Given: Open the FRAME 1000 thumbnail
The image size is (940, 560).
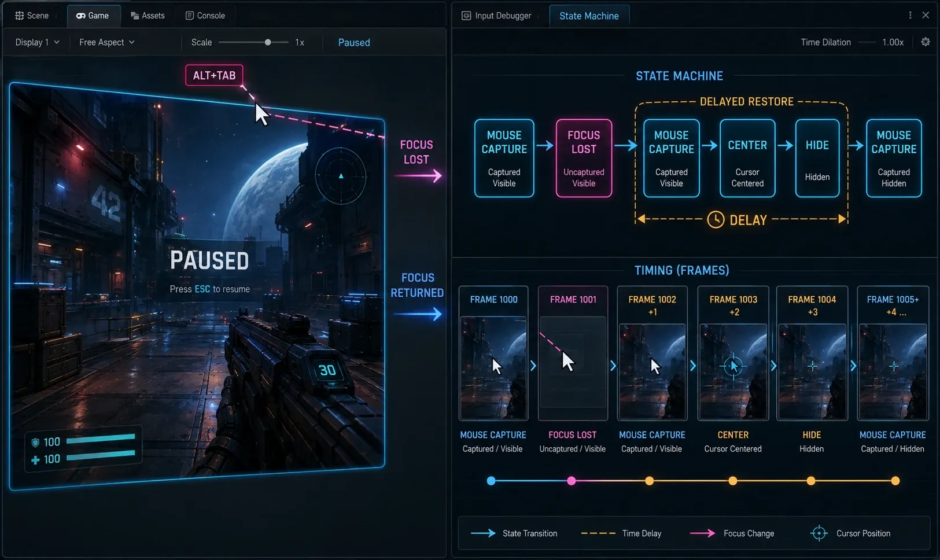Looking at the screenshot, I should pos(493,367).
